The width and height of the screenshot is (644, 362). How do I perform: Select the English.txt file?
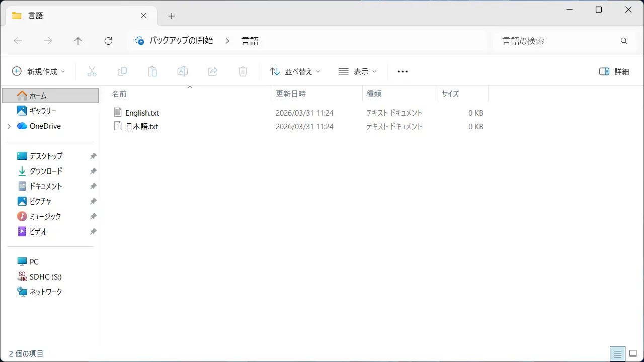pyautogui.click(x=142, y=113)
